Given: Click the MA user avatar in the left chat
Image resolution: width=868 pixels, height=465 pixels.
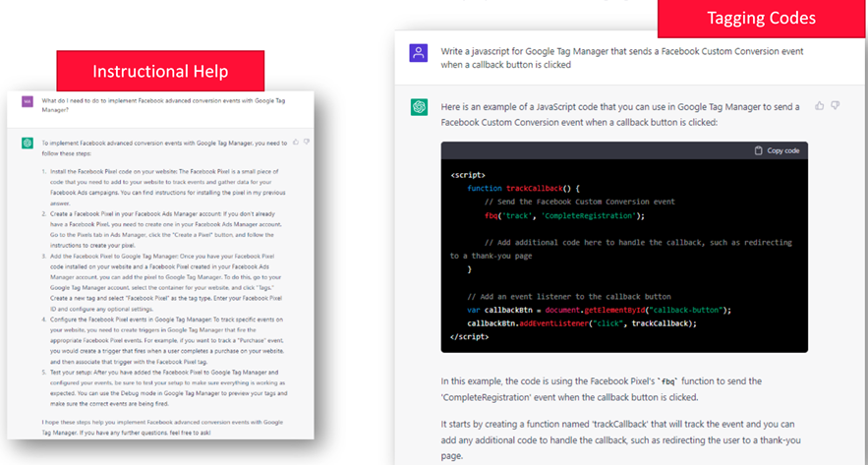Looking at the screenshot, I should point(28,101).
